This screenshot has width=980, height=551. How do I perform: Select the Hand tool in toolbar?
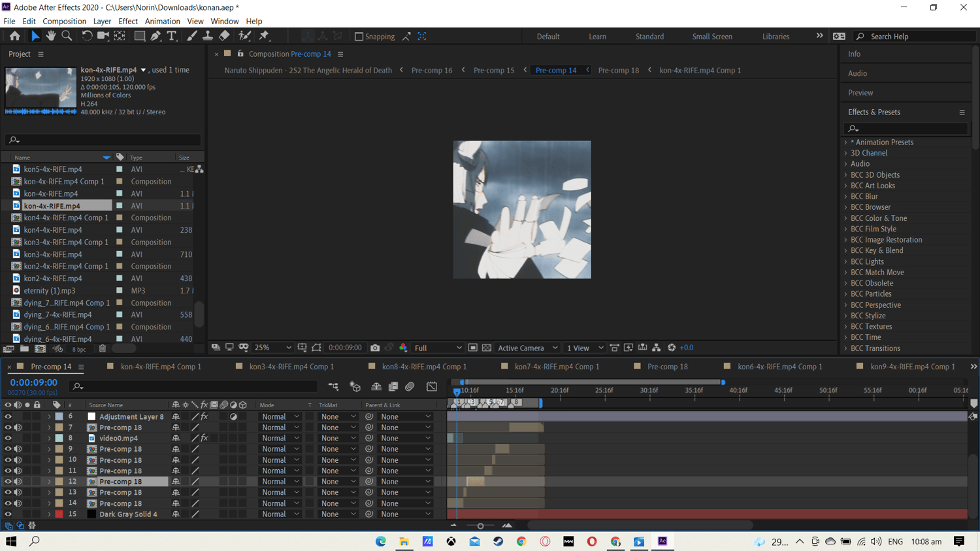tap(51, 36)
